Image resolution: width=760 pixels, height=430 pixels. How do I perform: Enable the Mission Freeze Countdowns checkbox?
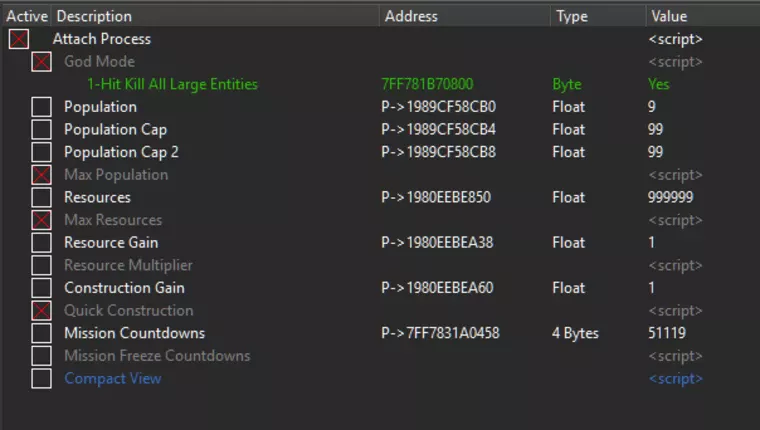click(41, 356)
